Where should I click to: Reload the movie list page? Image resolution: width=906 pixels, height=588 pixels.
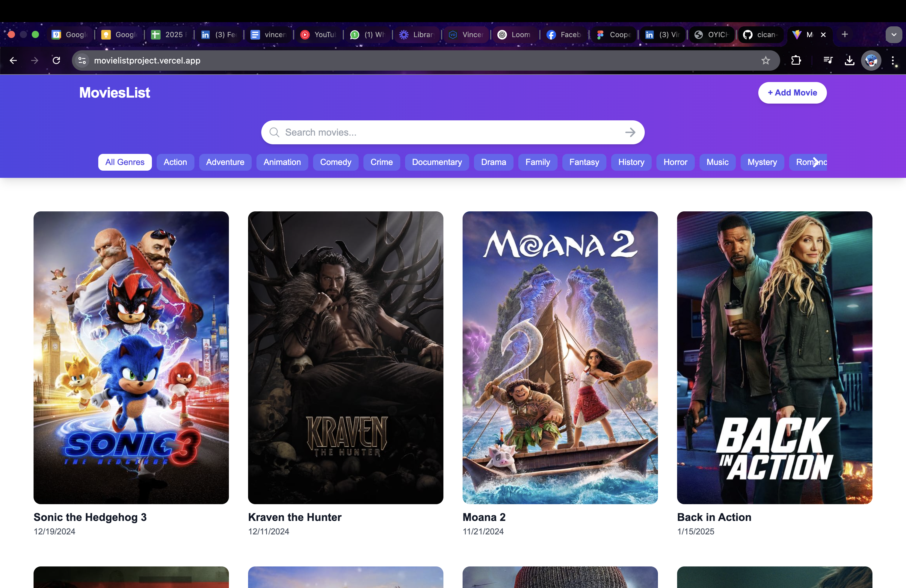click(x=56, y=60)
